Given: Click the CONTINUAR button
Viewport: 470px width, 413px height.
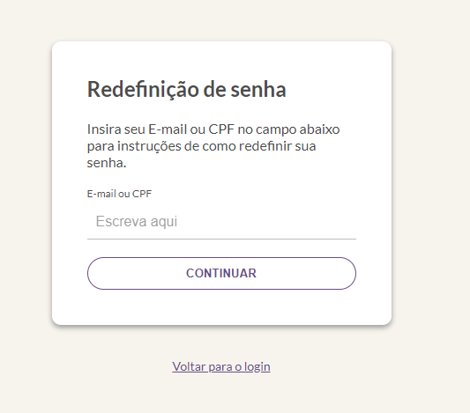Looking at the screenshot, I should point(221,273).
